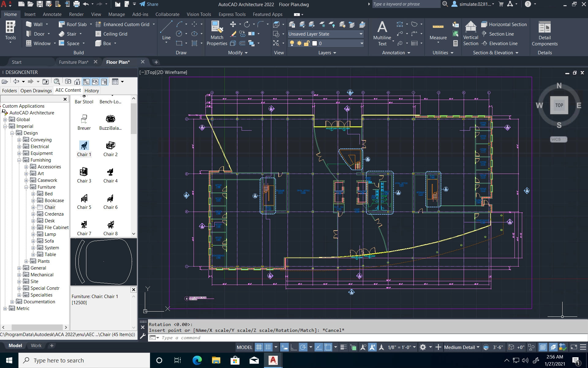This screenshot has width=588, height=368.
Task: Click the History button in DesignCenter
Action: (91, 90)
